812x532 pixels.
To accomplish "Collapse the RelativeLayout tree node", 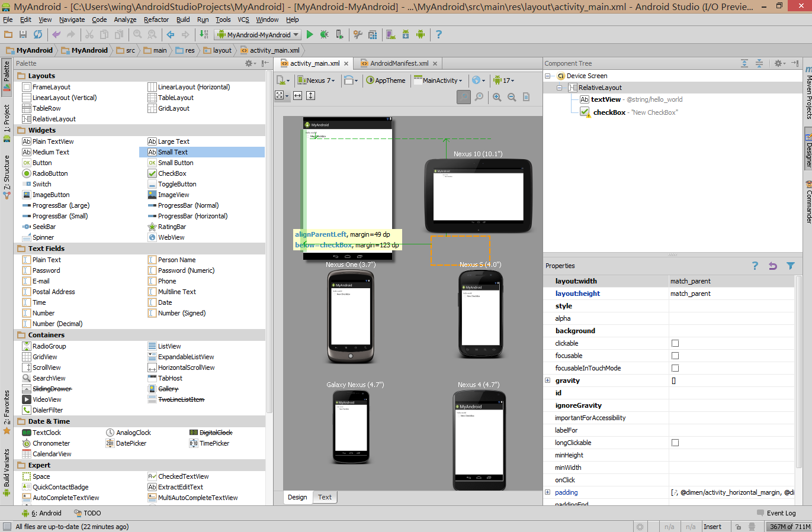I will 559,88.
